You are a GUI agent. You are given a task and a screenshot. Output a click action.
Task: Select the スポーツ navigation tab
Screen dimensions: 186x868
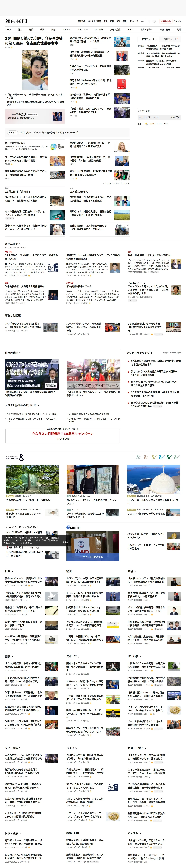66,30
